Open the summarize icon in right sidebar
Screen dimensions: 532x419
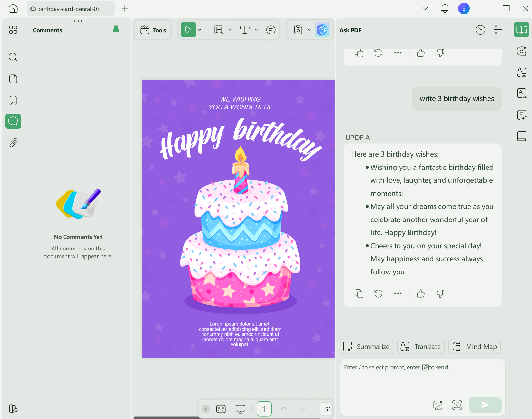(521, 115)
